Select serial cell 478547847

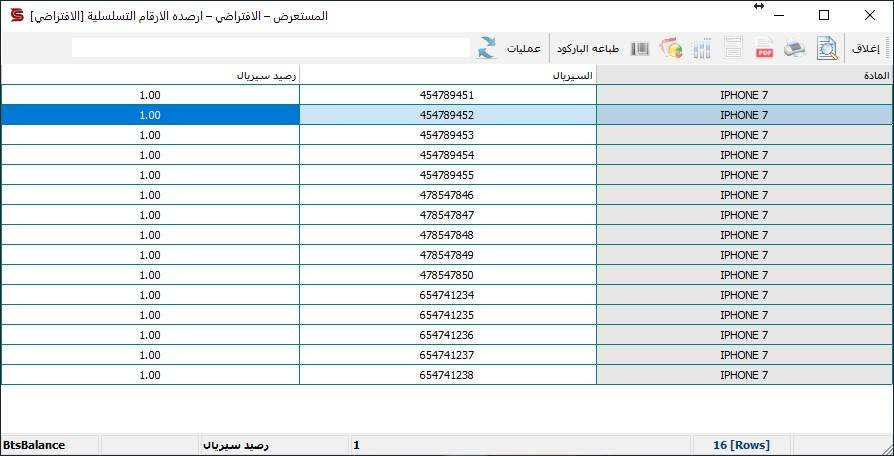[448, 215]
